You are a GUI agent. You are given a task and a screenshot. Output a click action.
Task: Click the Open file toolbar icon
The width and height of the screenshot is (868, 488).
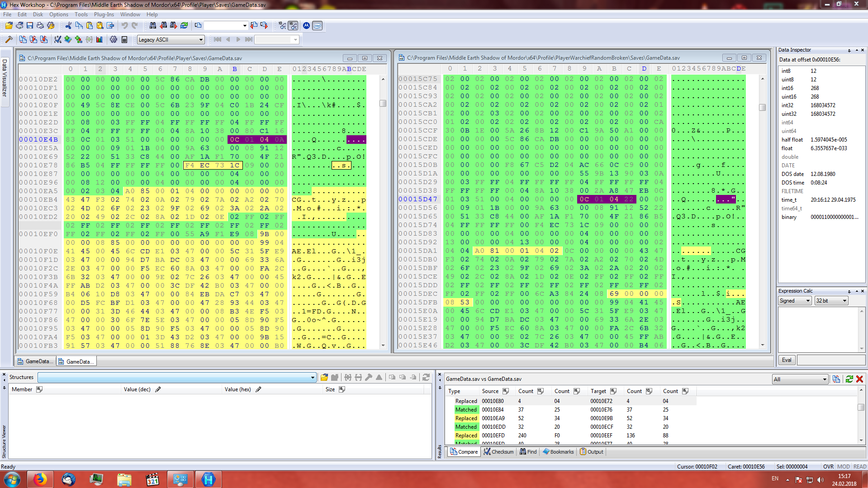(9, 26)
